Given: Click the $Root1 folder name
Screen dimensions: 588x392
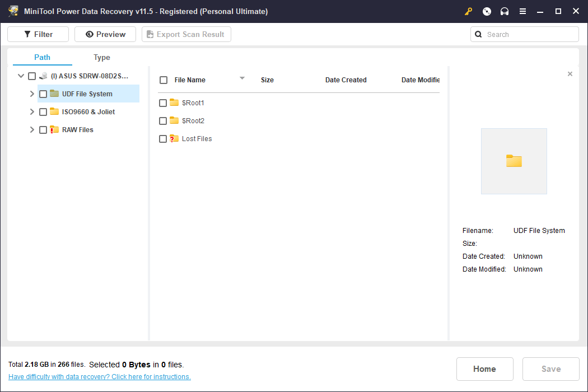Looking at the screenshot, I should (x=193, y=103).
